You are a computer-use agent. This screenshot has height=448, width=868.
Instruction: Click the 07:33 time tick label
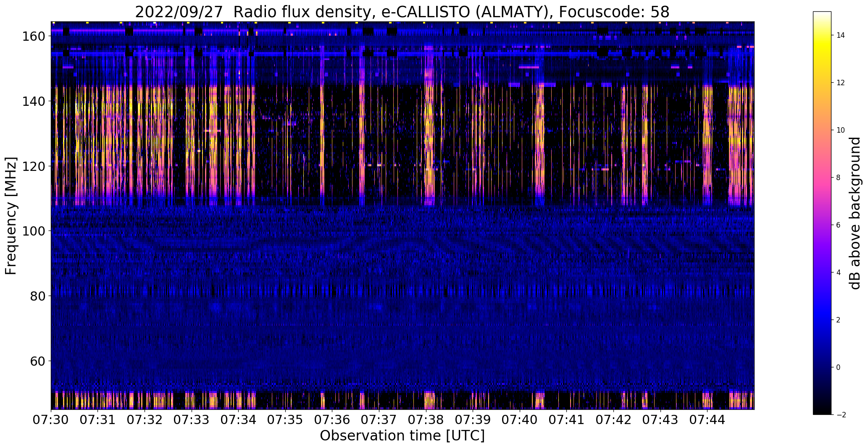[192, 419]
